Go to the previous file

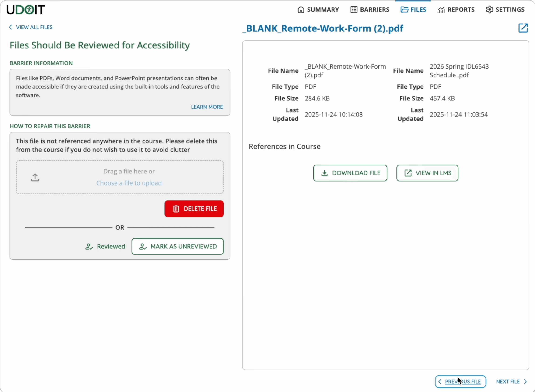tap(460, 382)
